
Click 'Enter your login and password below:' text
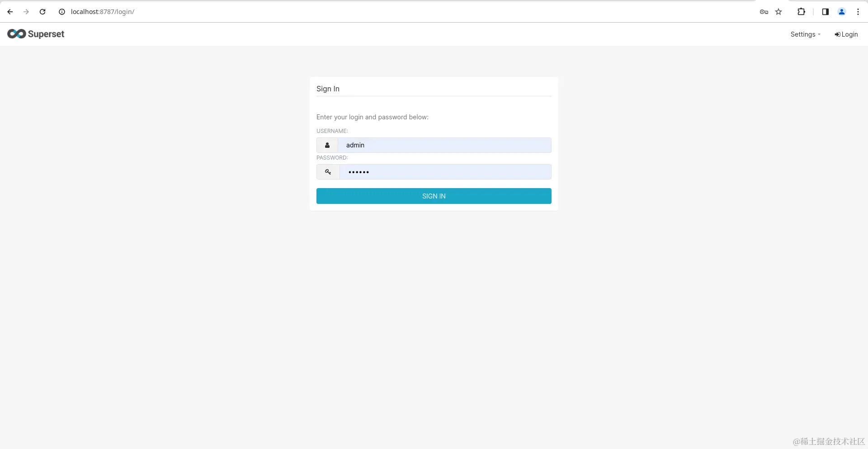pyautogui.click(x=373, y=117)
